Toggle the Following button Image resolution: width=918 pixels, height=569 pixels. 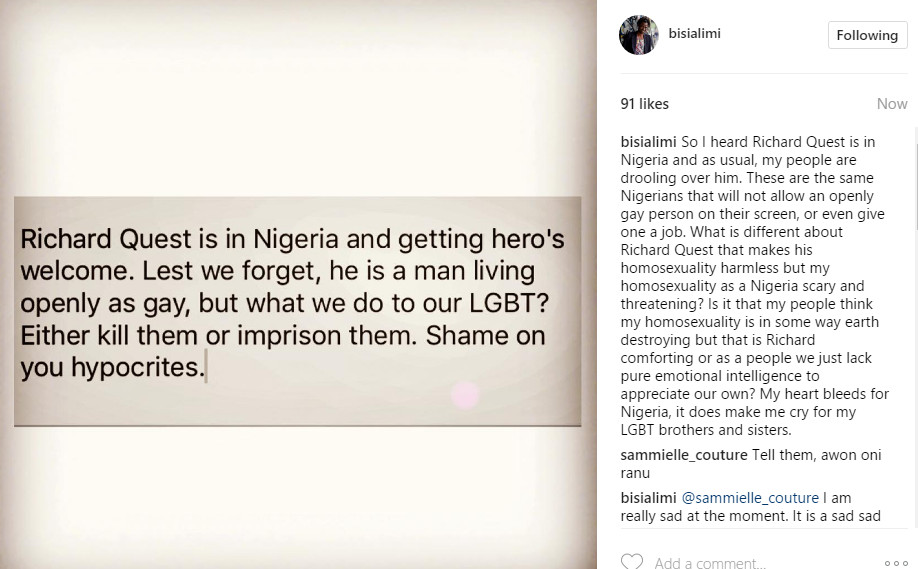tap(867, 35)
